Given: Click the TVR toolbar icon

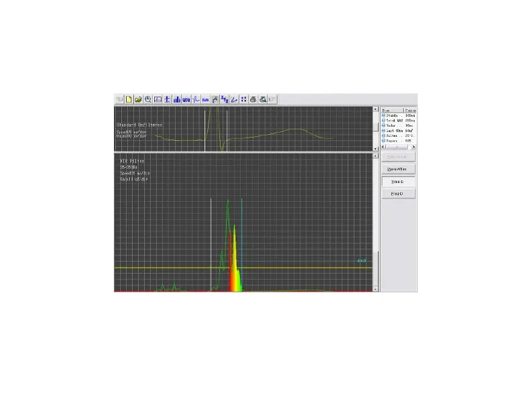Looking at the screenshot, I should (x=205, y=99).
